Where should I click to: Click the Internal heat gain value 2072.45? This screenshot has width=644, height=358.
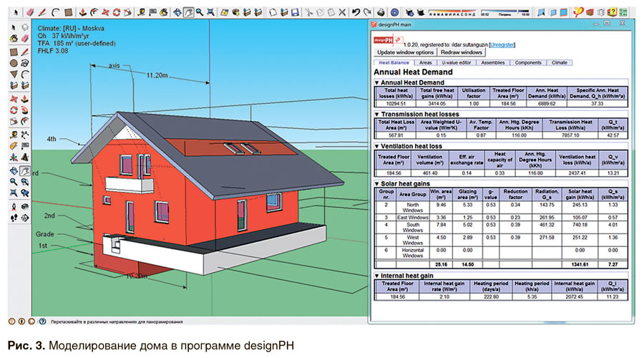(574, 296)
